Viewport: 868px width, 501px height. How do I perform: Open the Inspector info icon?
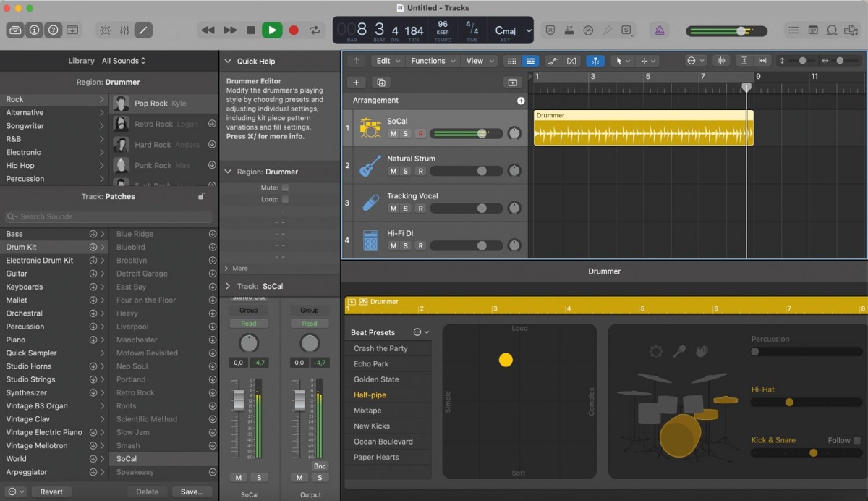34,30
